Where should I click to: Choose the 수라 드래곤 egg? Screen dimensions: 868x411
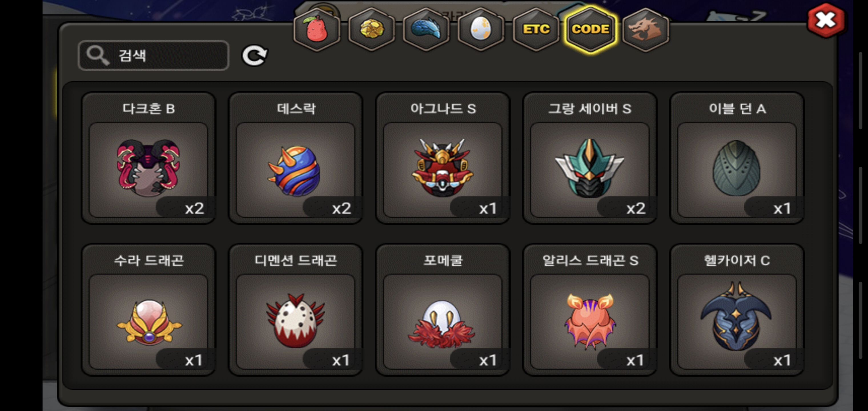148,309
